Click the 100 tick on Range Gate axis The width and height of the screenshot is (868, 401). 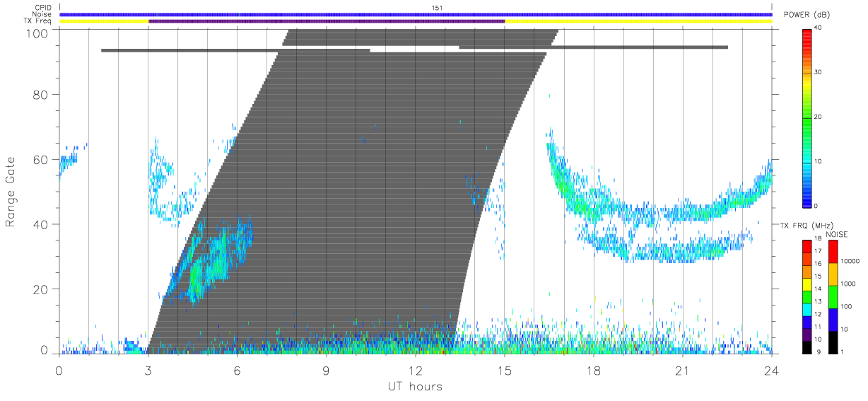[35, 33]
